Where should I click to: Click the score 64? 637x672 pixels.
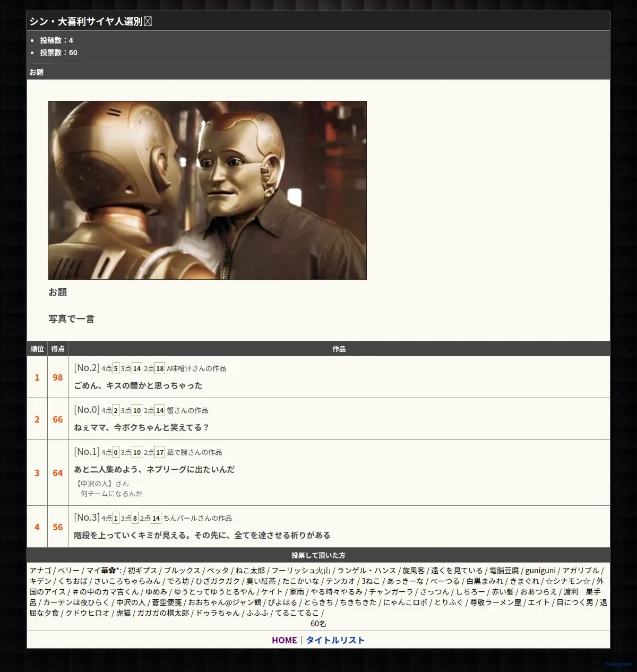(58, 473)
